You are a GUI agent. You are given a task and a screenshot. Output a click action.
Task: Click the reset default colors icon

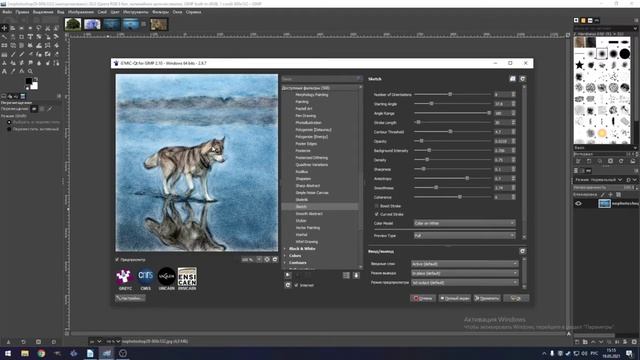(27, 88)
